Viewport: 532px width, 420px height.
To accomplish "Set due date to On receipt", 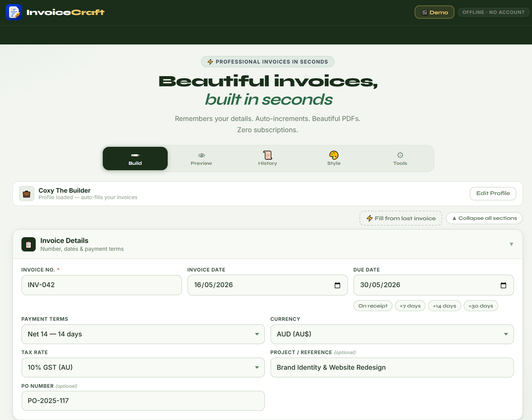I will tap(373, 306).
